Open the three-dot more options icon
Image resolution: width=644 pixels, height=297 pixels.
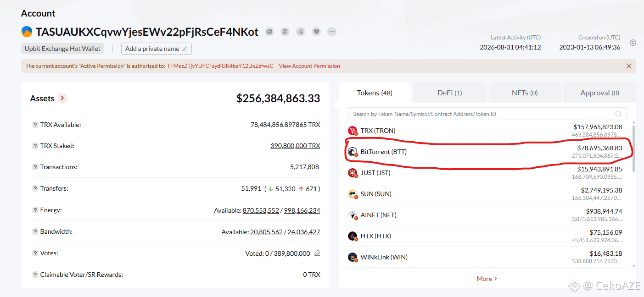coord(332,32)
